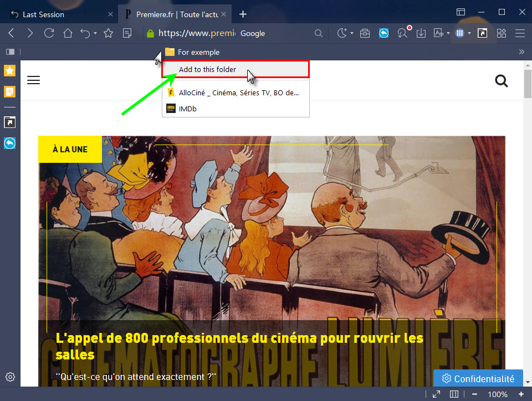Open the 800 professionnels du cinéma article

239,346
